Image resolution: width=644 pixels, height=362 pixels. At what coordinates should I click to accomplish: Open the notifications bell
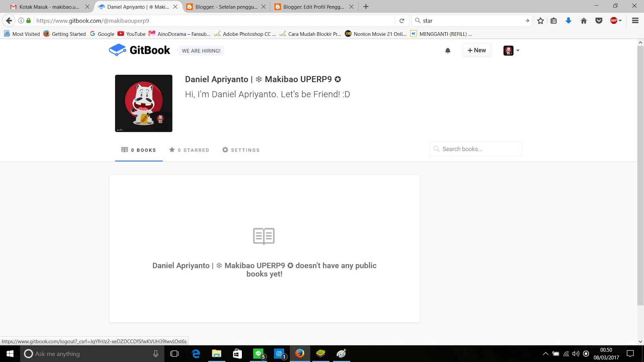click(x=448, y=51)
